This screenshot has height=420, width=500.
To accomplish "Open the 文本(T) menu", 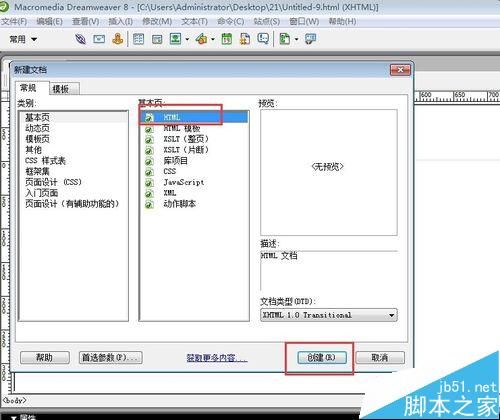I will [194, 22].
